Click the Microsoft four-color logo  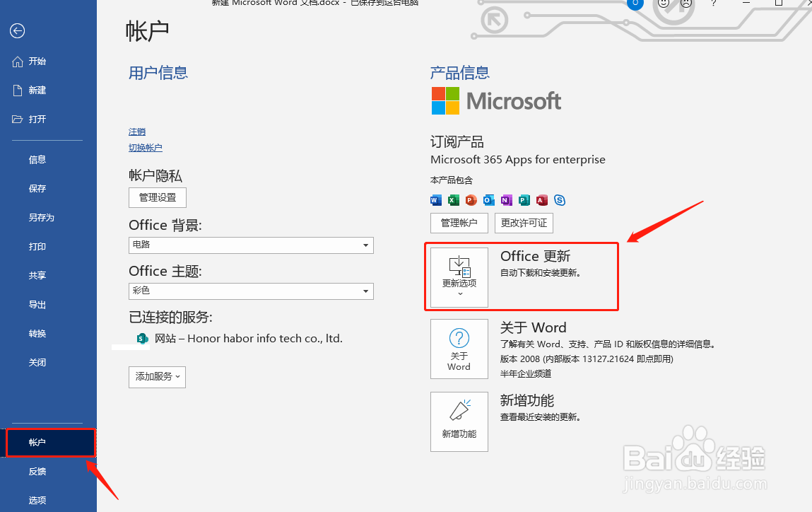[x=445, y=100]
